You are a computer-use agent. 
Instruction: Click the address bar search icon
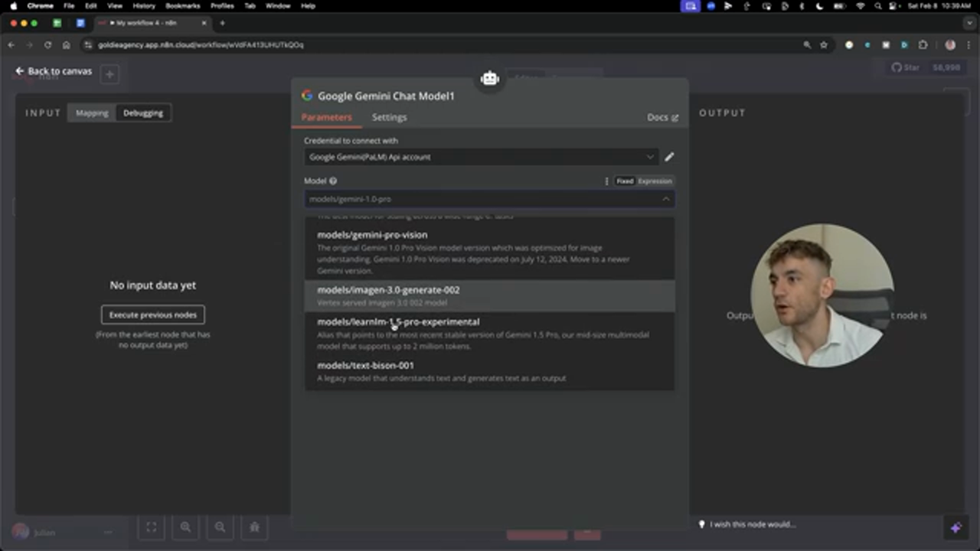(807, 45)
